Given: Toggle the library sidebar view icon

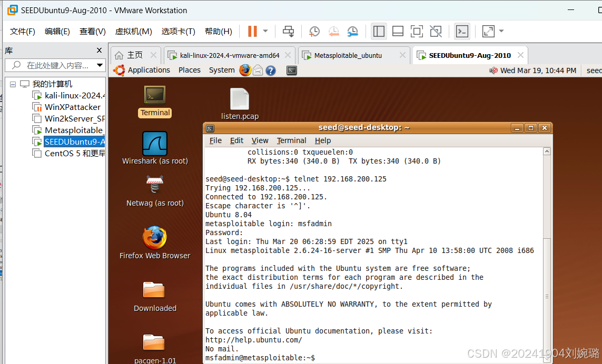Looking at the screenshot, I should coord(379,31).
